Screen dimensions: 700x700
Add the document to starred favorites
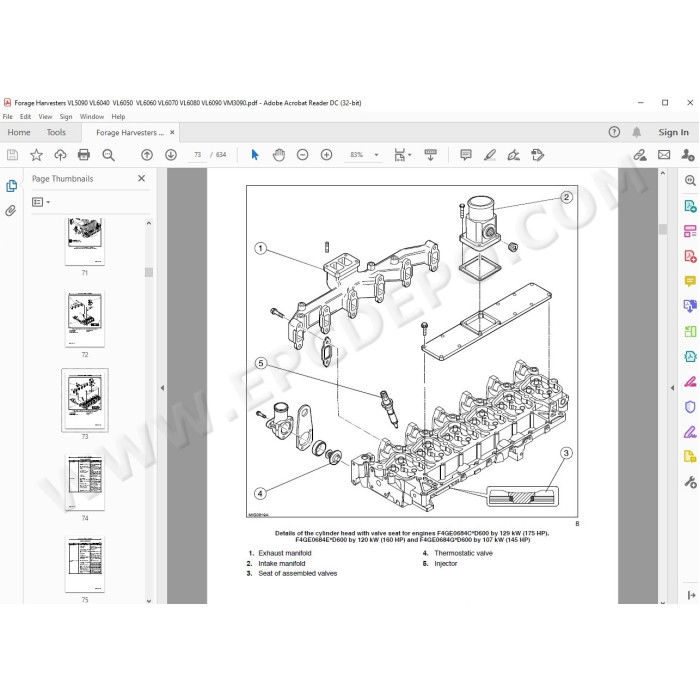coord(36,155)
